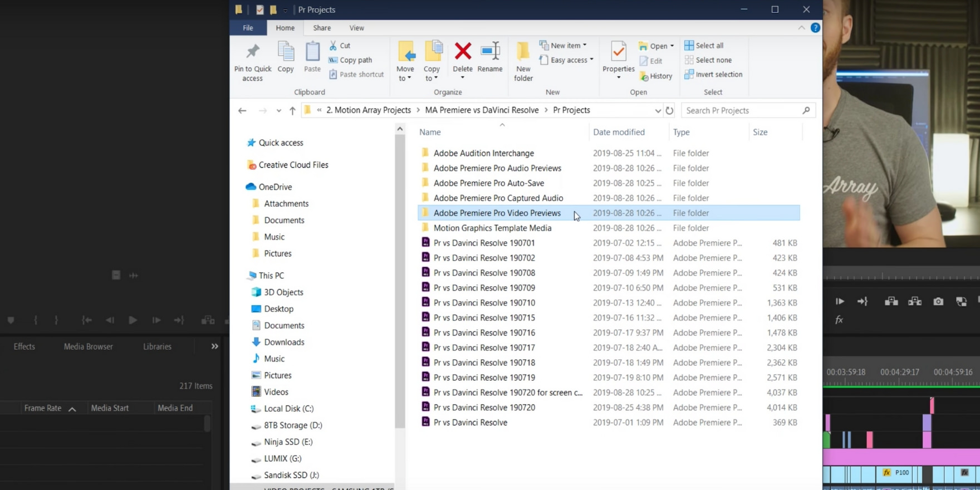This screenshot has height=490, width=980.
Task: Click Select all in ribbon
Action: 704,46
